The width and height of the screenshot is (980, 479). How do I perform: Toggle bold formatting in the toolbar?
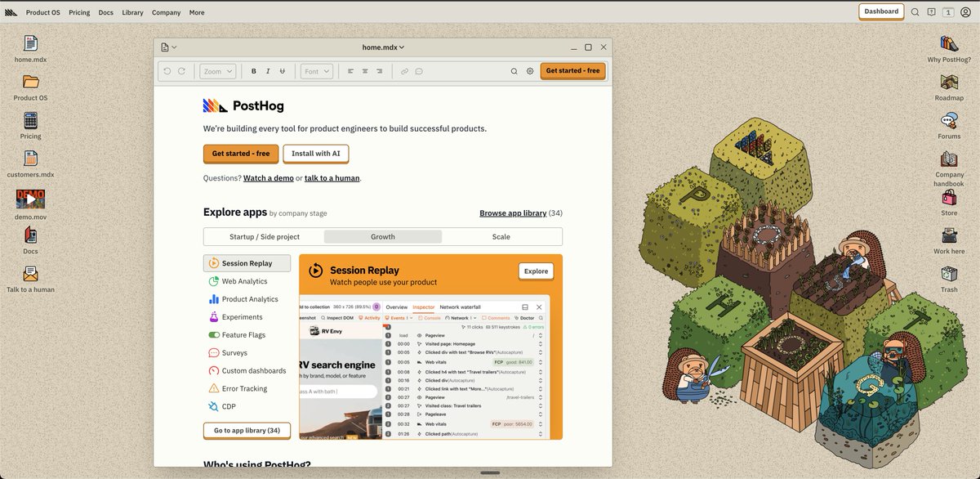tap(253, 71)
